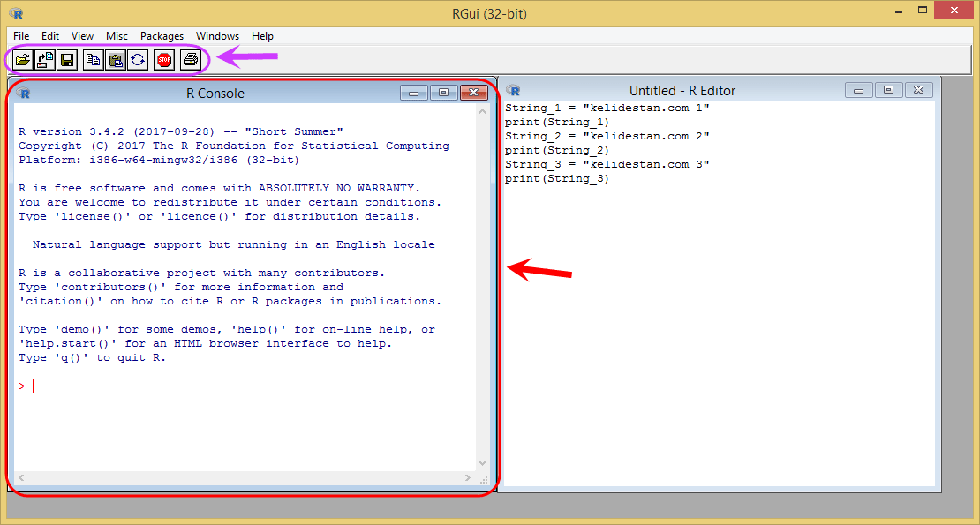Open the Packages menu
This screenshot has width=980, height=525.
162,36
